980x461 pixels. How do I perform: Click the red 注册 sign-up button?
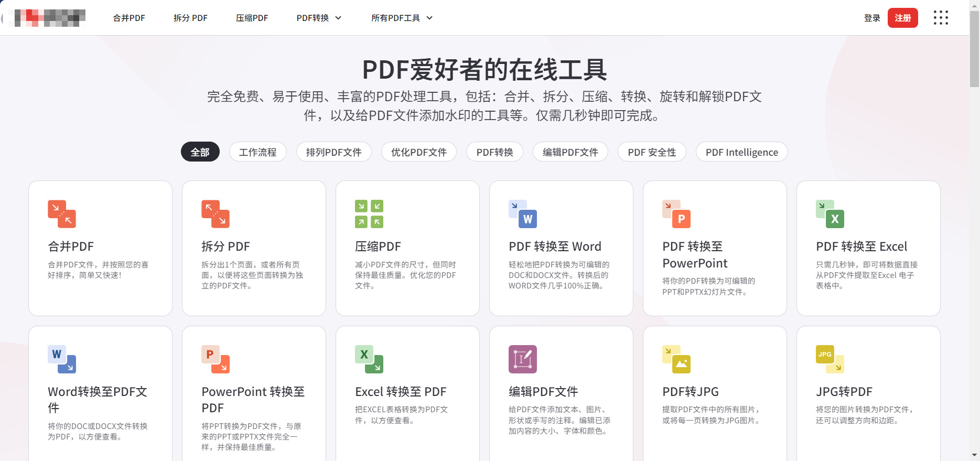coord(902,18)
